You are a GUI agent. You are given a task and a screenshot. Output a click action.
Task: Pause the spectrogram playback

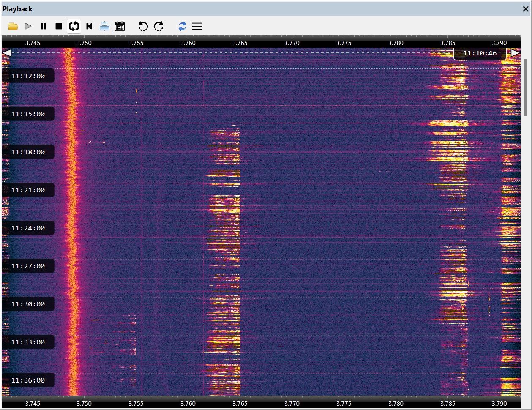[x=43, y=26]
